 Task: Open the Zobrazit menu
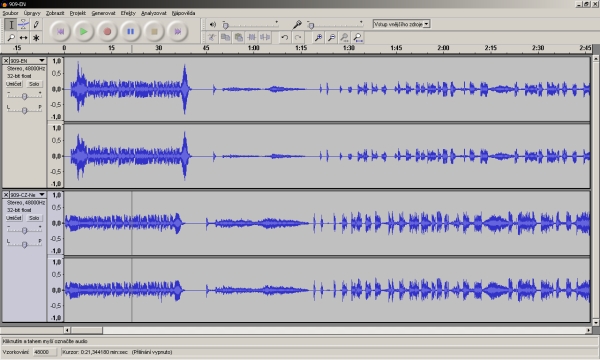55,13
